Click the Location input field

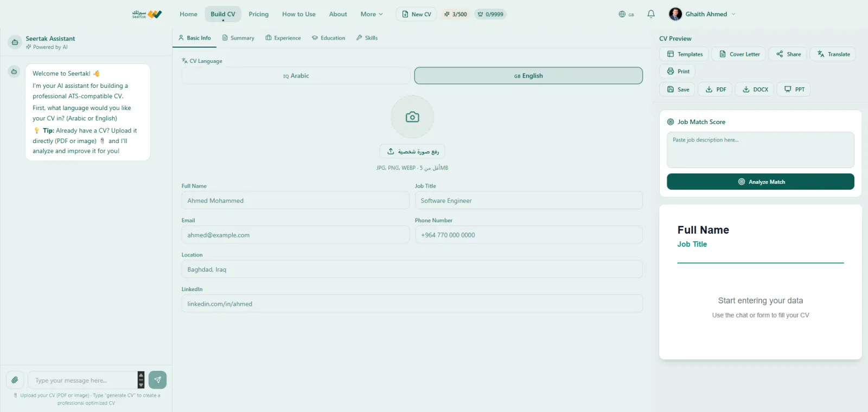(412, 269)
